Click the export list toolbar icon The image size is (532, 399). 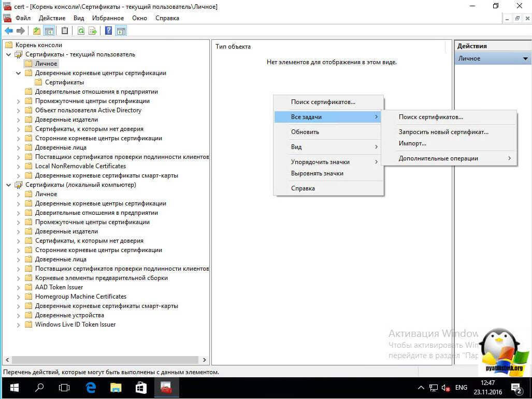point(93,31)
